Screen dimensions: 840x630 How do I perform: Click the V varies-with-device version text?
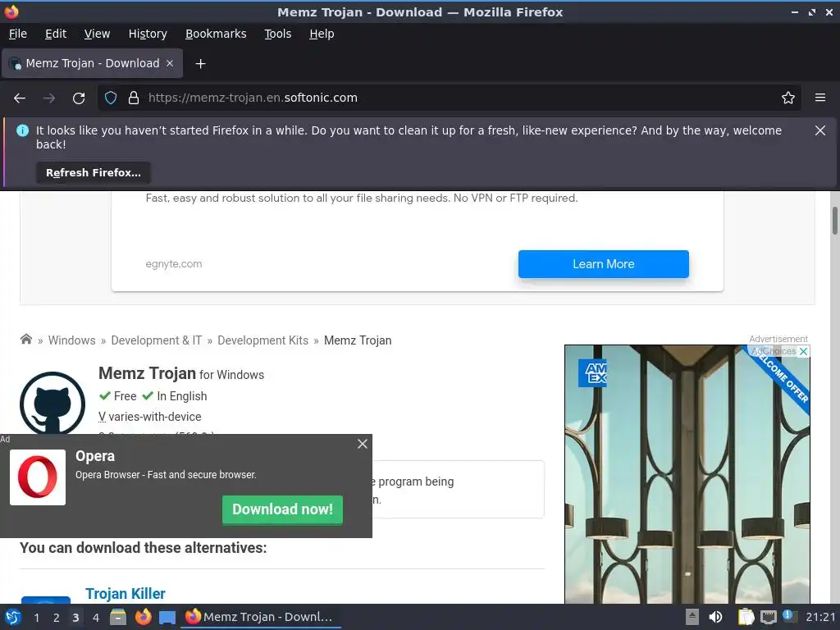(x=150, y=417)
